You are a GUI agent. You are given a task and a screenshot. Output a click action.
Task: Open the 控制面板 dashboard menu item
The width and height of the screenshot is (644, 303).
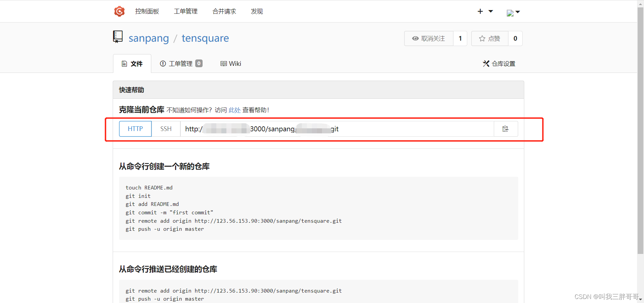[x=147, y=11]
